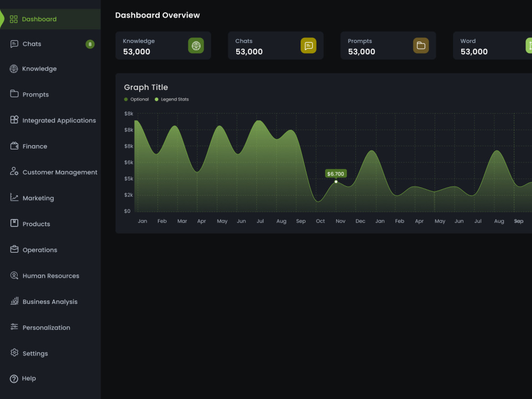Click the Products box icon
This screenshot has height=399, width=532.
[x=14, y=223]
